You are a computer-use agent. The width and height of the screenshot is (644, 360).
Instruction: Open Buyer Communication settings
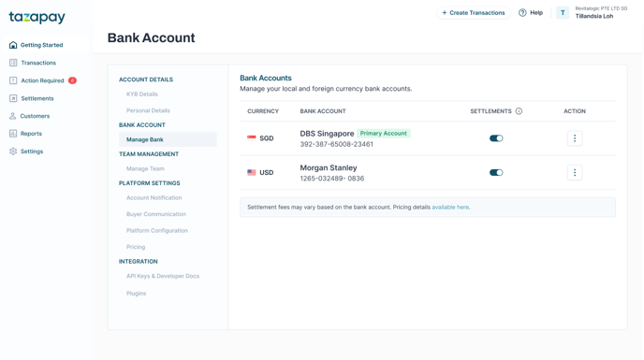coord(156,214)
